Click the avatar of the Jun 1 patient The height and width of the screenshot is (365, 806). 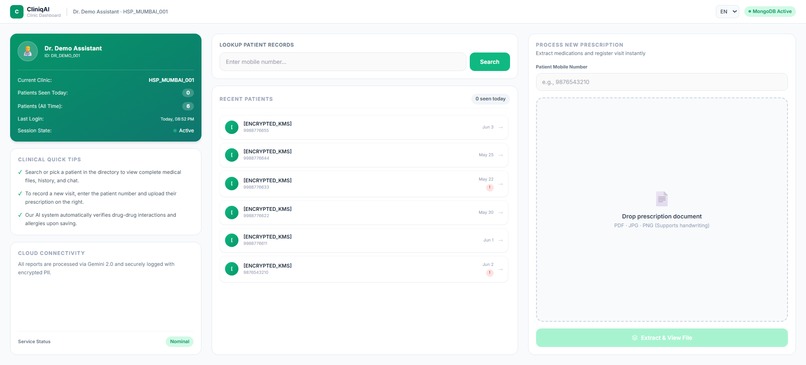[x=231, y=240]
